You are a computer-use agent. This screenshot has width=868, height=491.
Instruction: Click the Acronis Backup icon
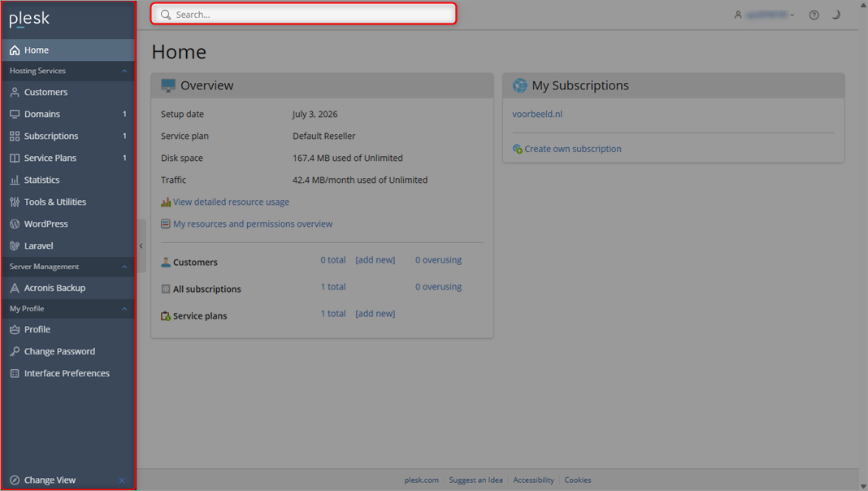point(15,288)
